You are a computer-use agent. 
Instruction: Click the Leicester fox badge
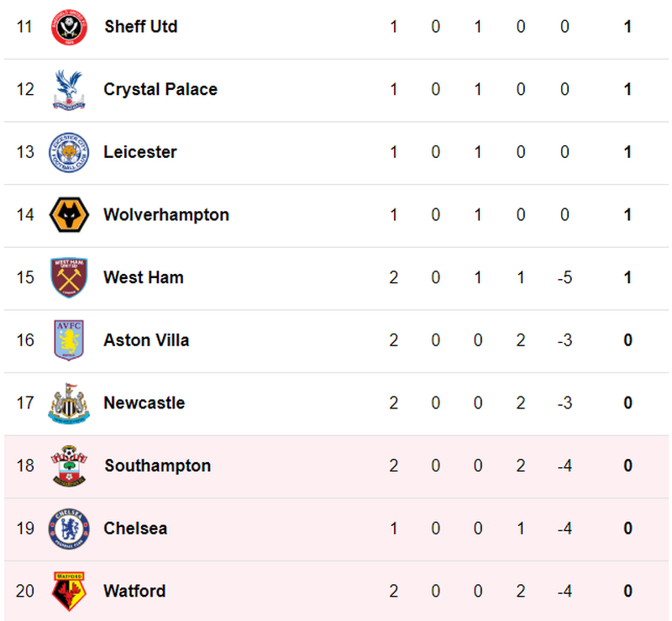(x=69, y=152)
